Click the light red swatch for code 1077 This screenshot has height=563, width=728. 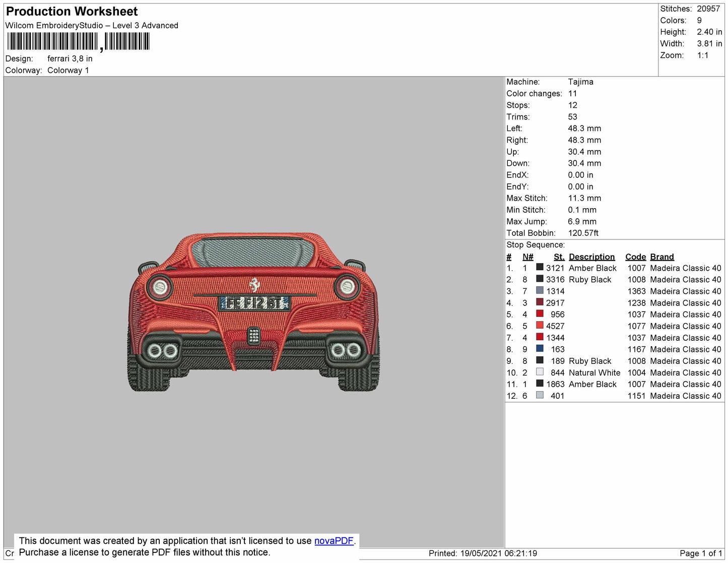click(x=540, y=325)
